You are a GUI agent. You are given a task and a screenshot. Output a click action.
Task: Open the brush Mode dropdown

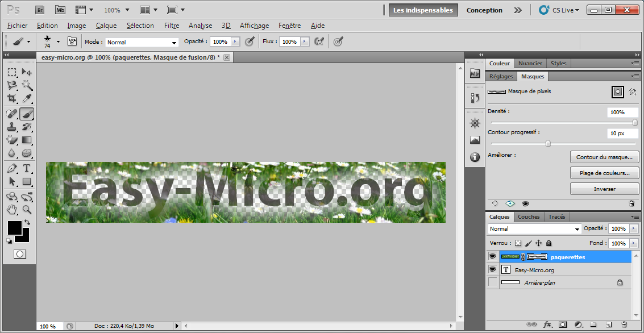[x=142, y=42]
